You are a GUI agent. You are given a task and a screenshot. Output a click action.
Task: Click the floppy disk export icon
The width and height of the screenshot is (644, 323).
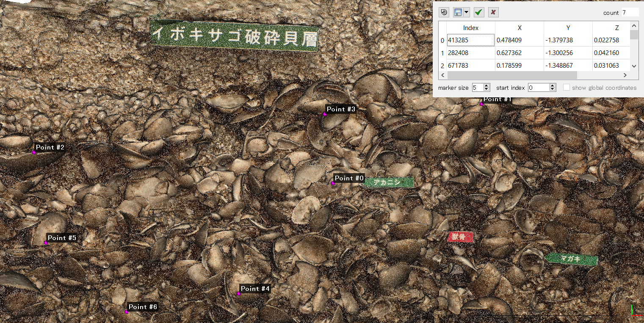point(458,12)
